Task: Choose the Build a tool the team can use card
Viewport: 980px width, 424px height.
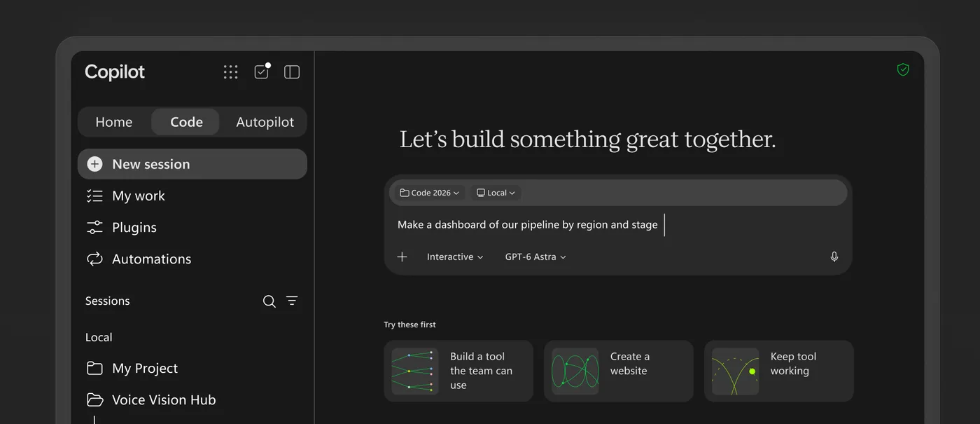Action: tap(458, 371)
